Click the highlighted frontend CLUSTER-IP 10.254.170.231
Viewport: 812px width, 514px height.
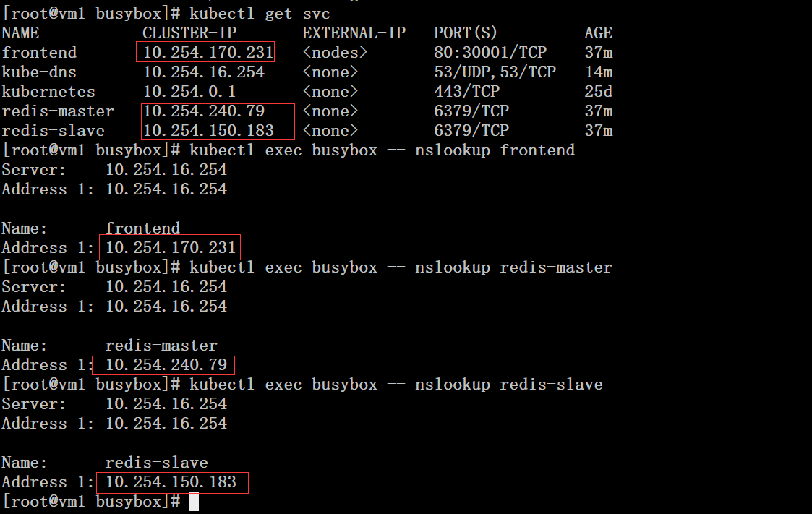pos(205,51)
